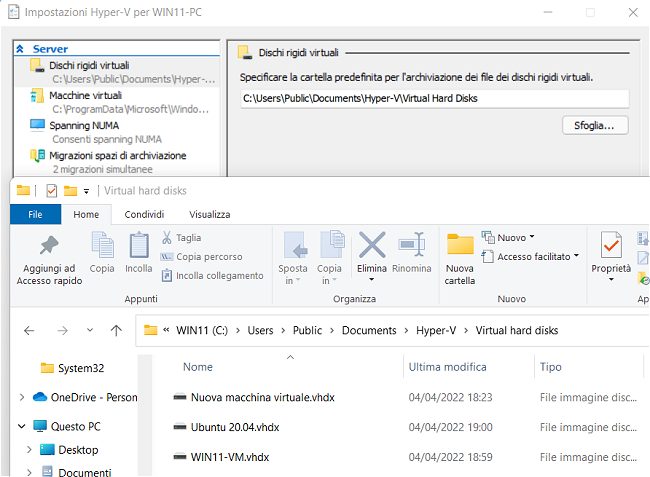
Task: Select Dischi rigidi virtuali in Hyper-V settings tree
Action: point(117,72)
